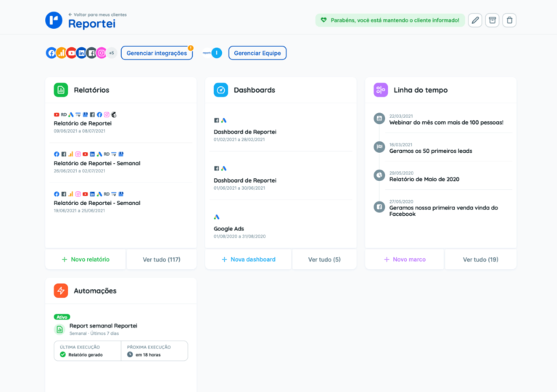Click the Ativo status badge
The height and width of the screenshot is (392, 557).
(x=62, y=317)
